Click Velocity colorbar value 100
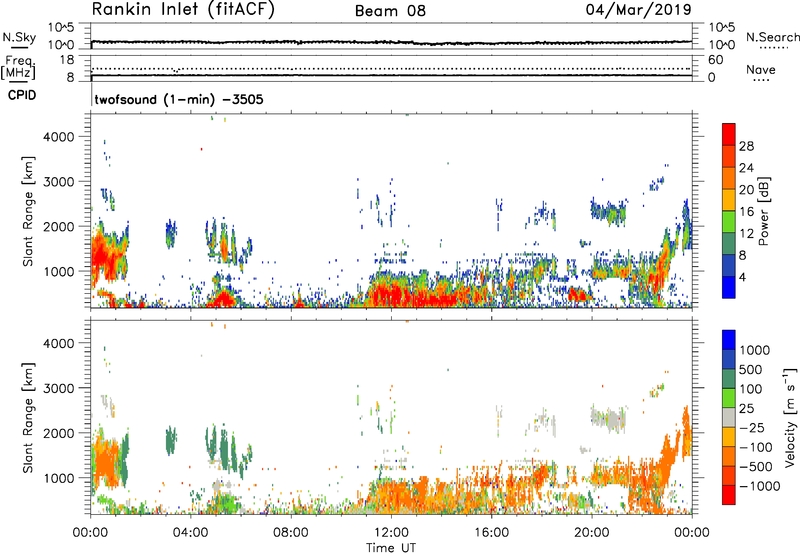800x554 pixels. click(x=751, y=389)
